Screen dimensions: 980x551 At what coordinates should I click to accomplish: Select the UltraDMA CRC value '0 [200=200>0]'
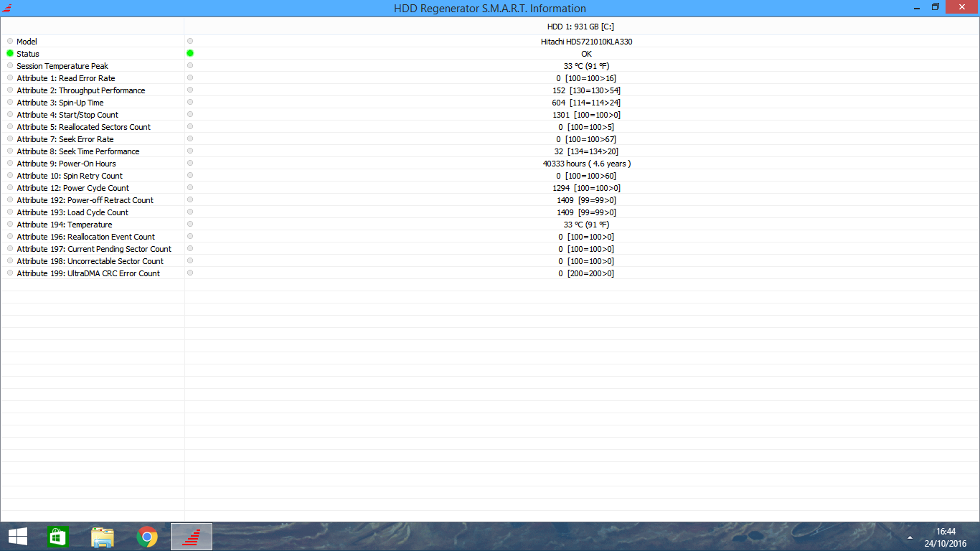586,273
